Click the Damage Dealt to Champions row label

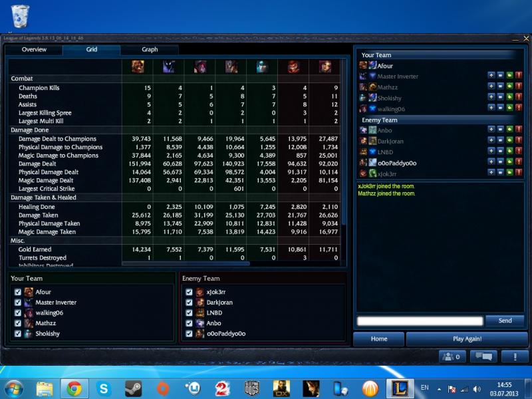(57, 139)
